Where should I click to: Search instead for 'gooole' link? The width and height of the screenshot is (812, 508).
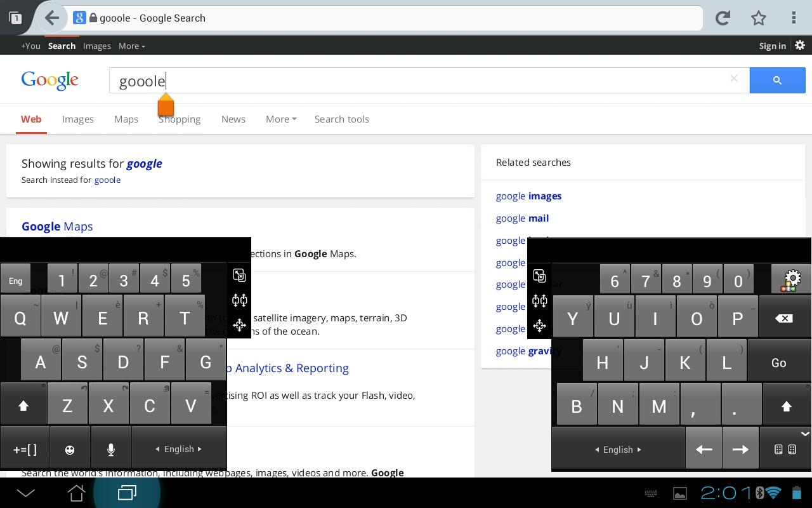[107, 180]
